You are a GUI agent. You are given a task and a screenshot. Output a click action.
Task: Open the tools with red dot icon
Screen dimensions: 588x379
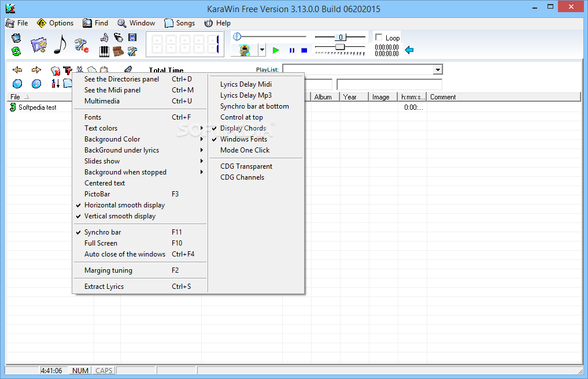pyautogui.click(x=81, y=45)
